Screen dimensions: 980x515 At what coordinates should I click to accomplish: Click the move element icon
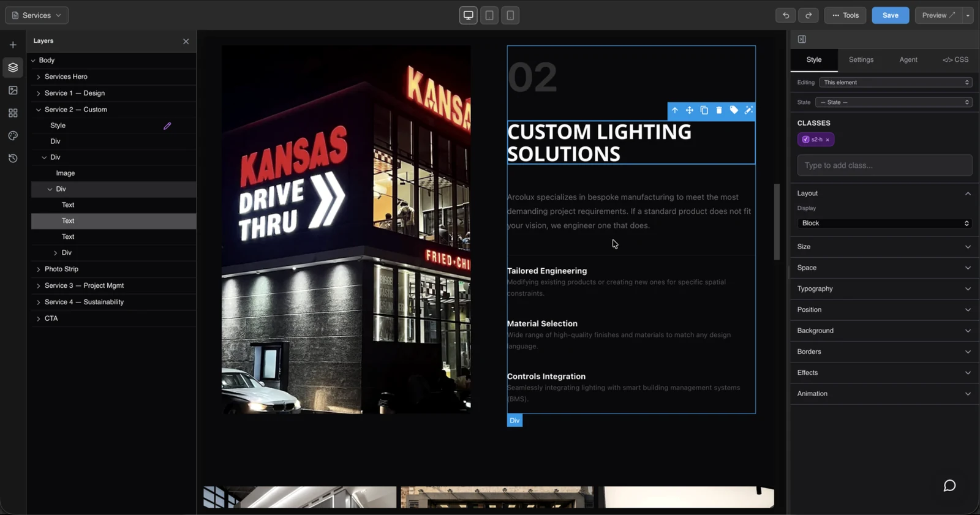pyautogui.click(x=690, y=110)
